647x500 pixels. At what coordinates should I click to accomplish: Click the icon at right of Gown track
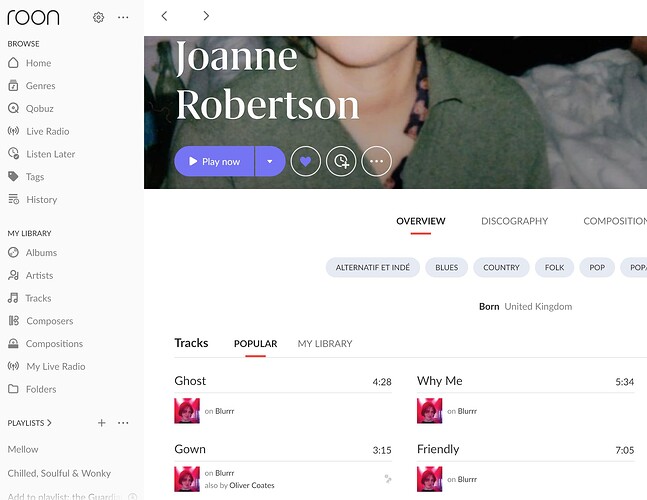(388, 479)
